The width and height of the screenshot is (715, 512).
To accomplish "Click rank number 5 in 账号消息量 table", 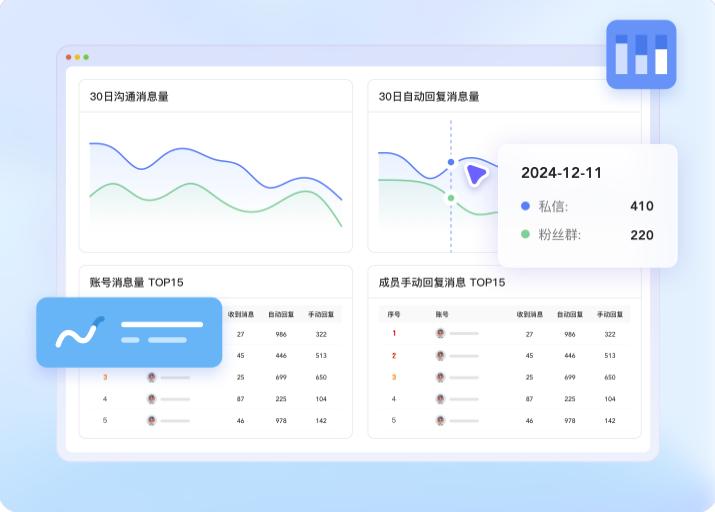I will tap(105, 420).
